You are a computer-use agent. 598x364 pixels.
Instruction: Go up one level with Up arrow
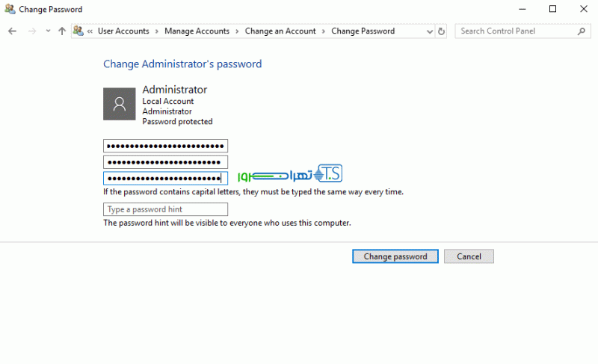62,31
